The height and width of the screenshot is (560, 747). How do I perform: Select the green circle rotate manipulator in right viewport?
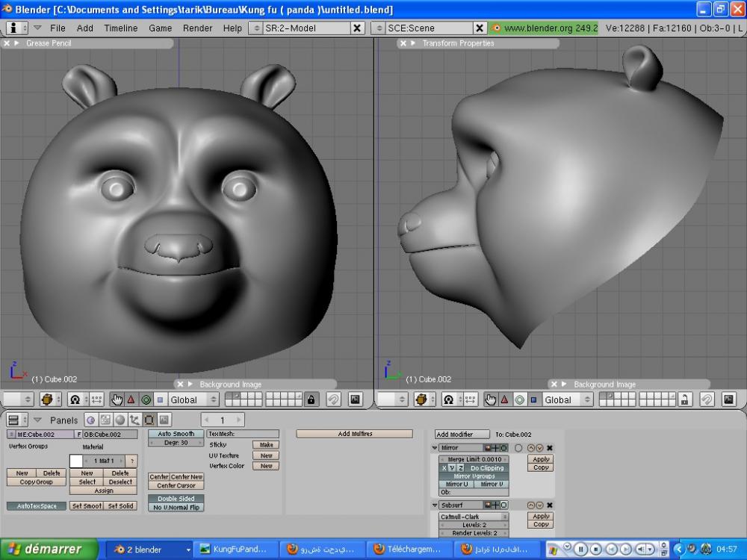pyautogui.click(x=519, y=399)
